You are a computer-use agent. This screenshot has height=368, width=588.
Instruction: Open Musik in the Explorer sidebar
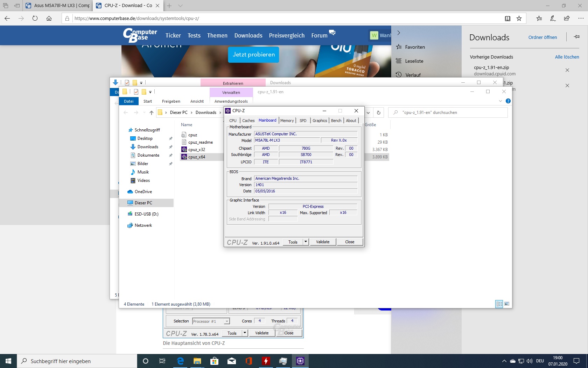tap(143, 172)
